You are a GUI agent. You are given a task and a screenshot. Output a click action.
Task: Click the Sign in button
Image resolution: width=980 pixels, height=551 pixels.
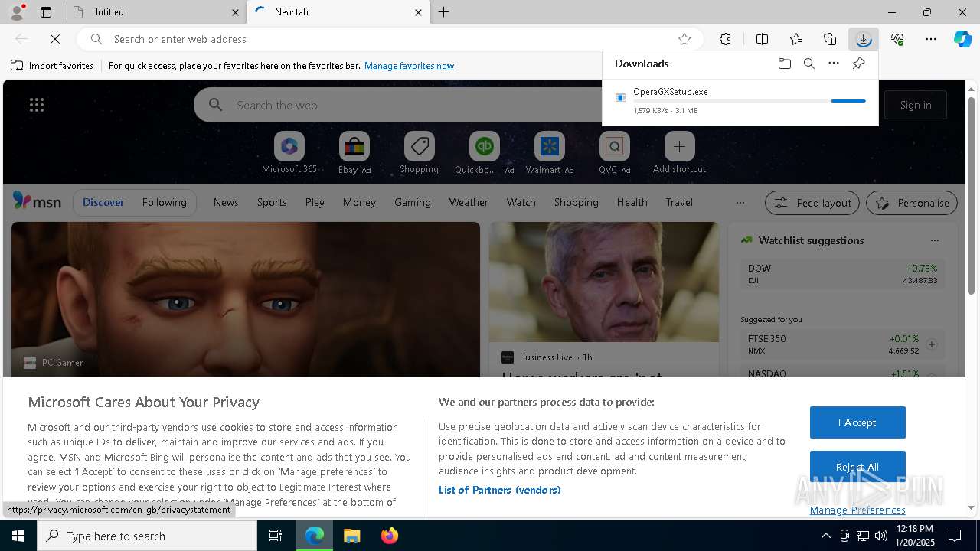[x=916, y=105]
